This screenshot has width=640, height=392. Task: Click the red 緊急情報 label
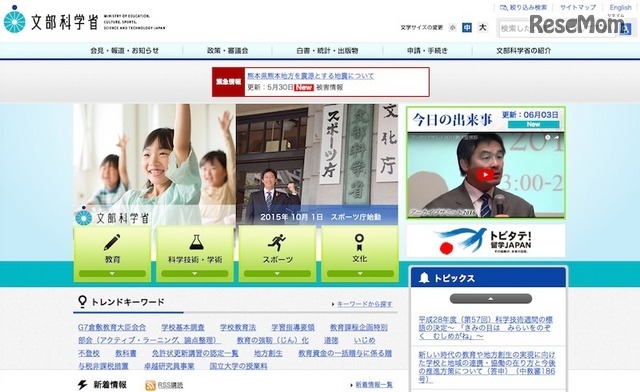coord(229,82)
